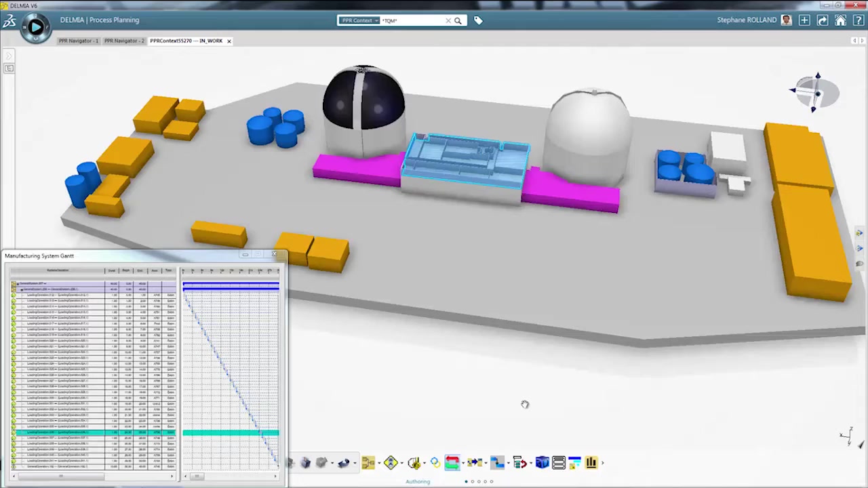Select the clock gear tool icon
The width and height of the screenshot is (868, 488).
point(414,463)
